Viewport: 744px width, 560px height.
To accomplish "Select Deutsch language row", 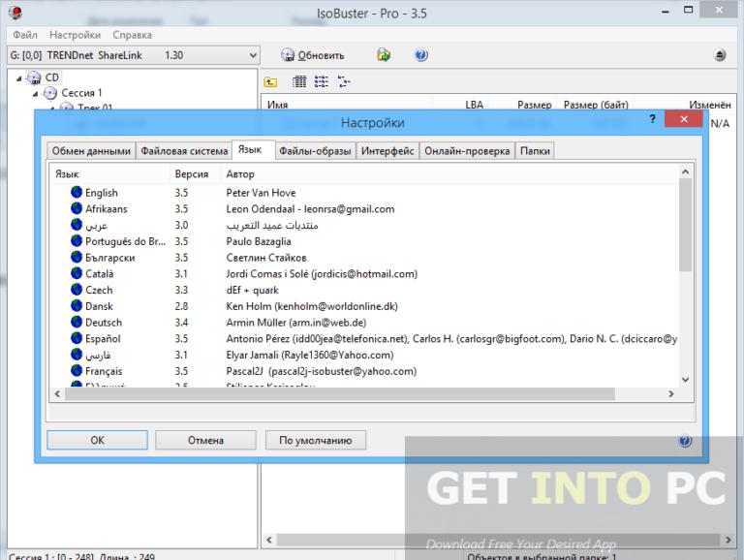I will tap(365, 323).
